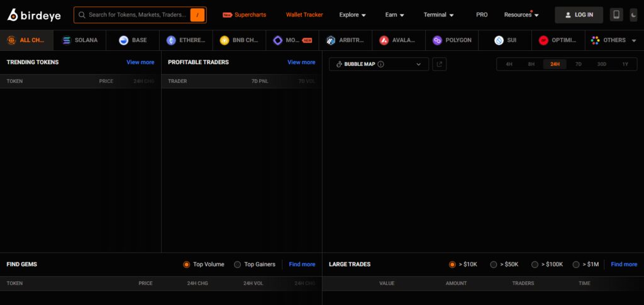
Task: Click the All Chains globe icon
Action: (11, 40)
